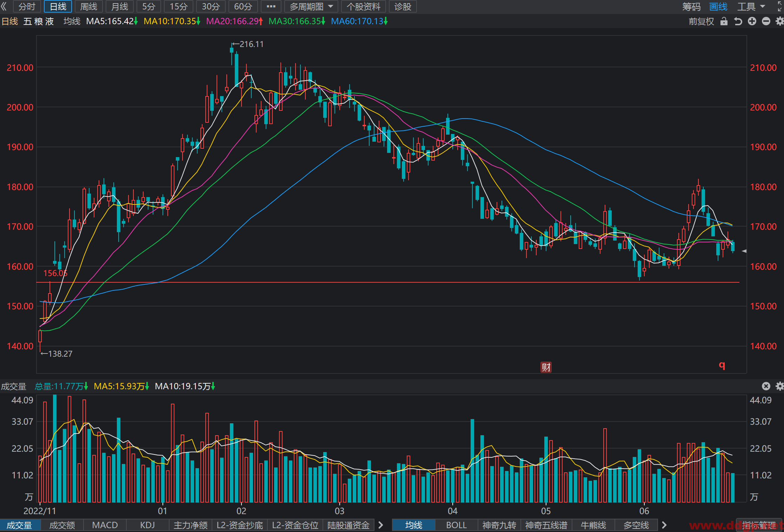Image resolution: width=784 pixels, height=532 pixels.
Task: Toggle the 画线 drawing mode
Action: click(x=718, y=6)
